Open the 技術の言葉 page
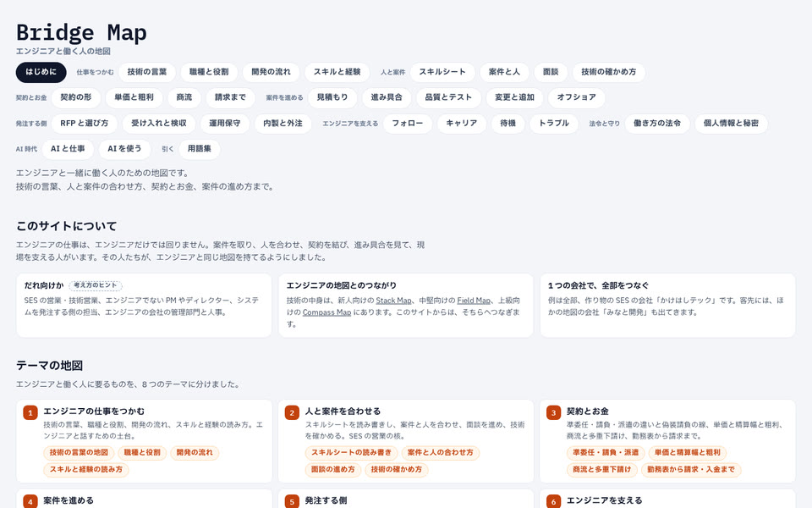The image size is (812, 508). click(x=147, y=72)
